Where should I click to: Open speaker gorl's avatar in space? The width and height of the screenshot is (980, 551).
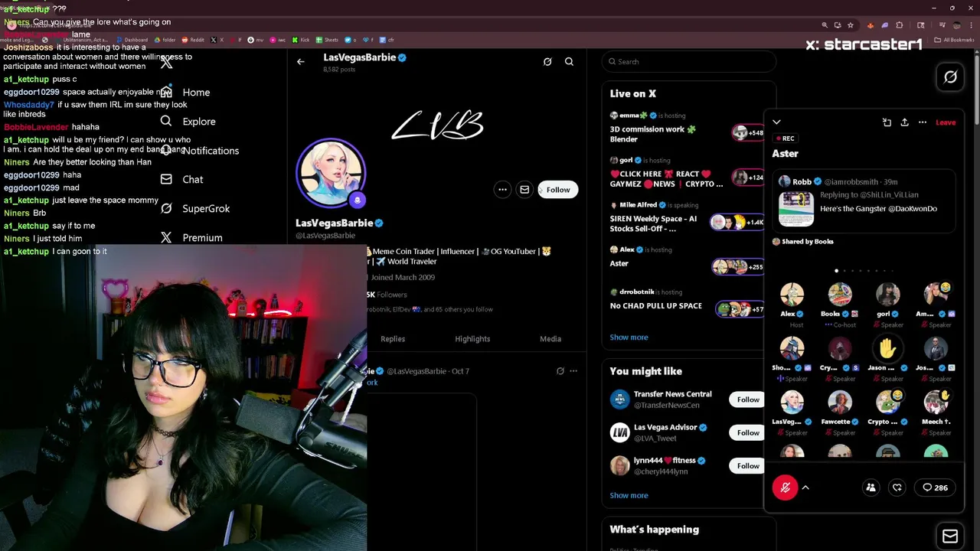(887, 295)
